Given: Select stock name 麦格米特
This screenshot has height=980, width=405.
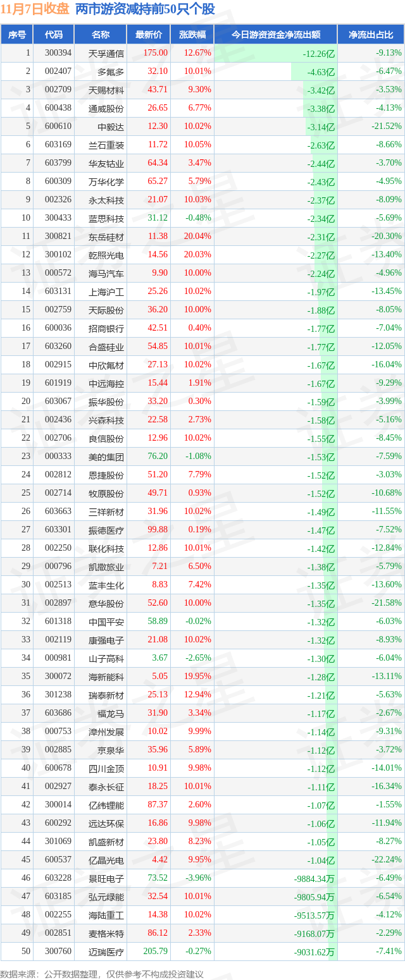Looking at the screenshot, I should point(106,933).
